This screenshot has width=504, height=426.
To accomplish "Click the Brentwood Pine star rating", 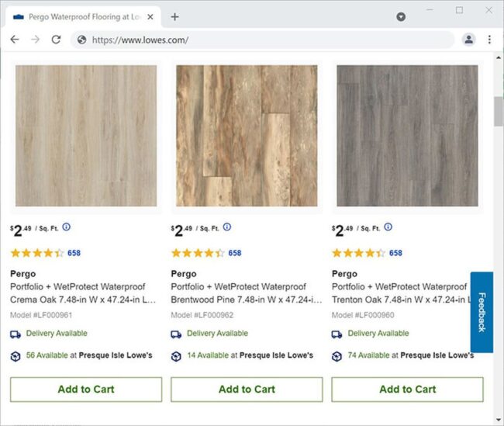I will click(x=198, y=253).
